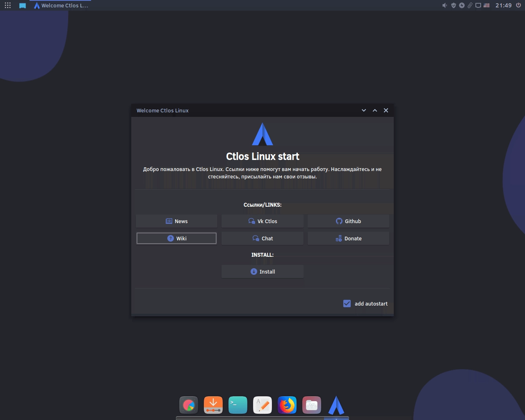The width and height of the screenshot is (525, 420).
Task: Click the Ctlos welcome dock icon
Action: point(336,406)
